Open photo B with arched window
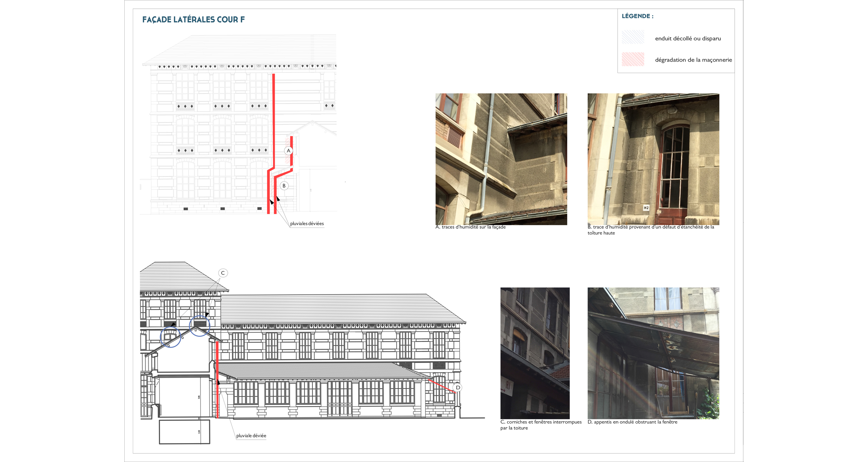Image resolution: width=868 pixels, height=462 pixels. click(x=653, y=159)
